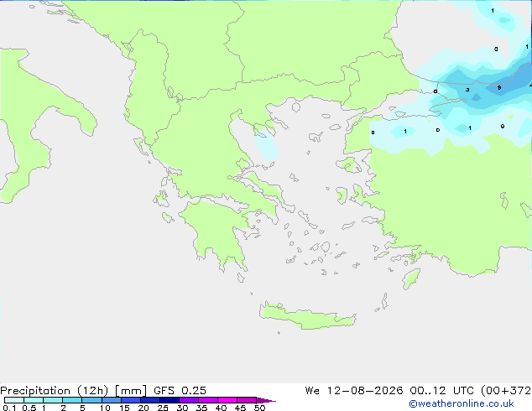Click the '10' legend scale label

click(x=105, y=408)
